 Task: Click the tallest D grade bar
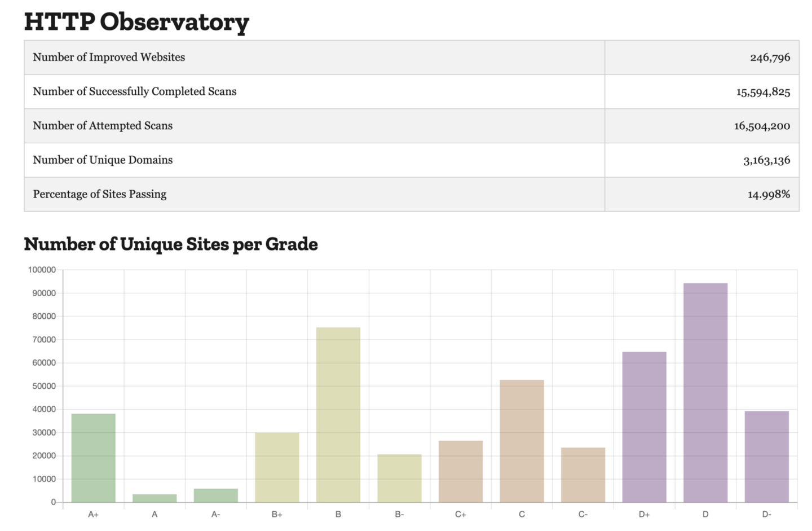coord(705,393)
